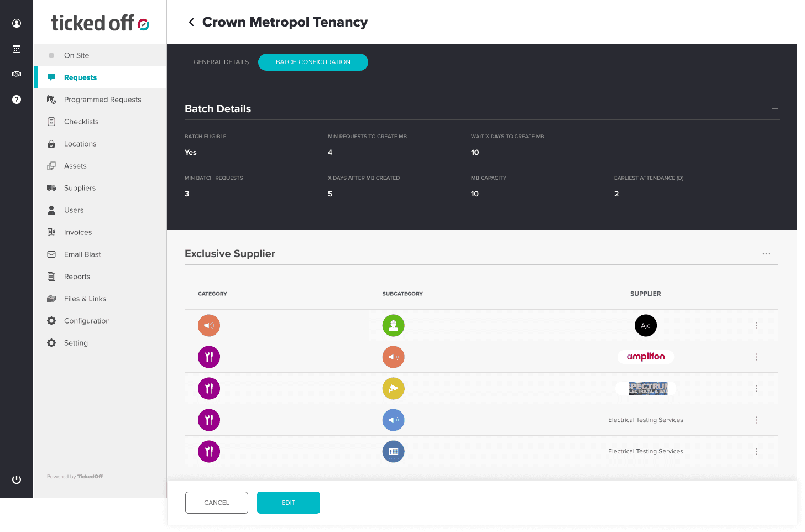This screenshot has width=805, height=532.
Task: Open Configuration in the sidebar
Action: coord(100,321)
